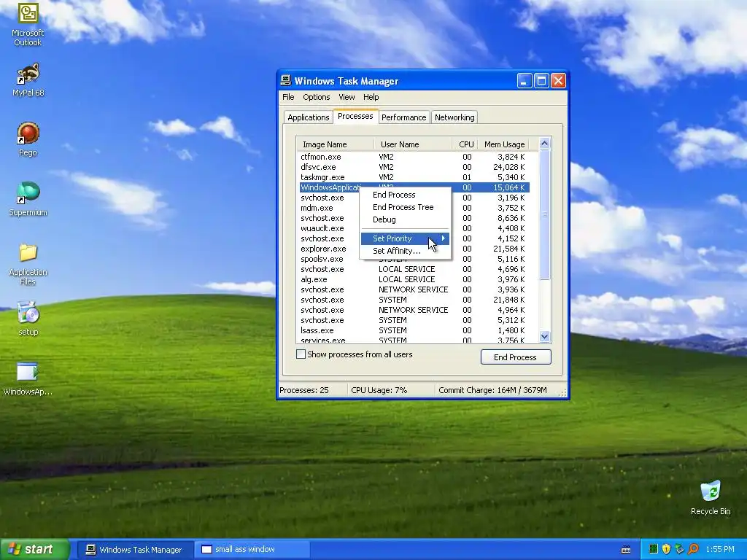Image resolution: width=747 pixels, height=560 pixels.
Task: Click 'Processes: 25' in the status bar
Action: [x=304, y=390]
